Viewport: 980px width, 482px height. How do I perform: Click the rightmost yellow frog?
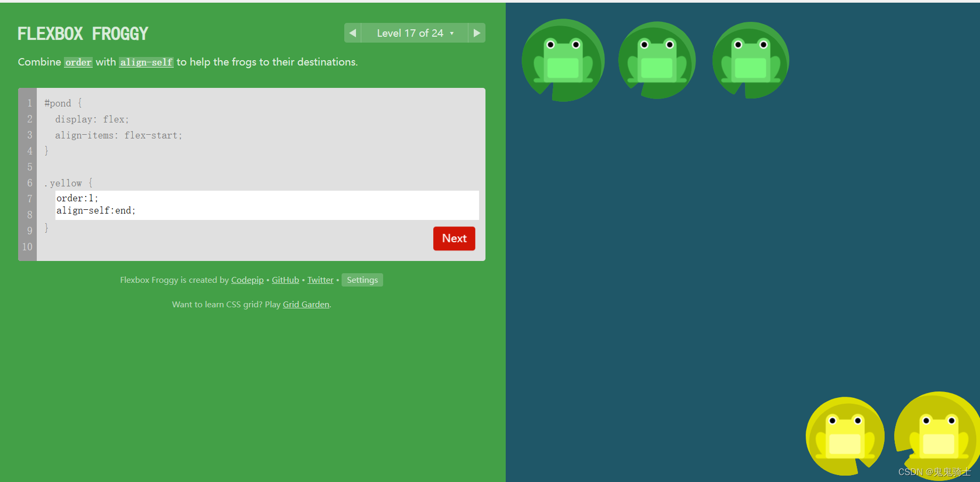(x=939, y=436)
